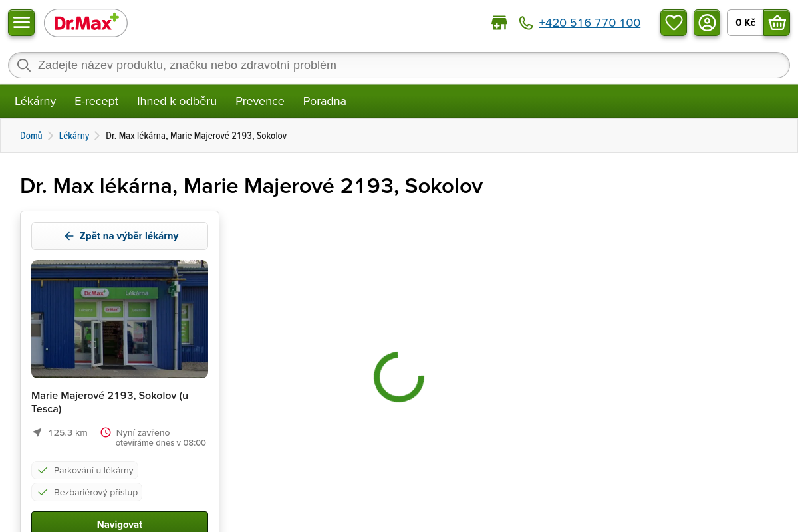
Task: Click Zpět na výběr lékárny button
Action: click(x=120, y=236)
